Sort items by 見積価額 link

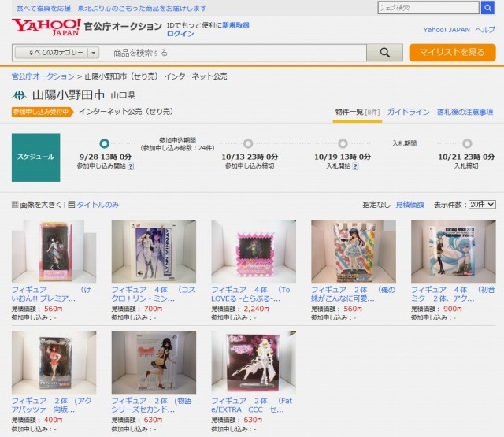(x=409, y=205)
